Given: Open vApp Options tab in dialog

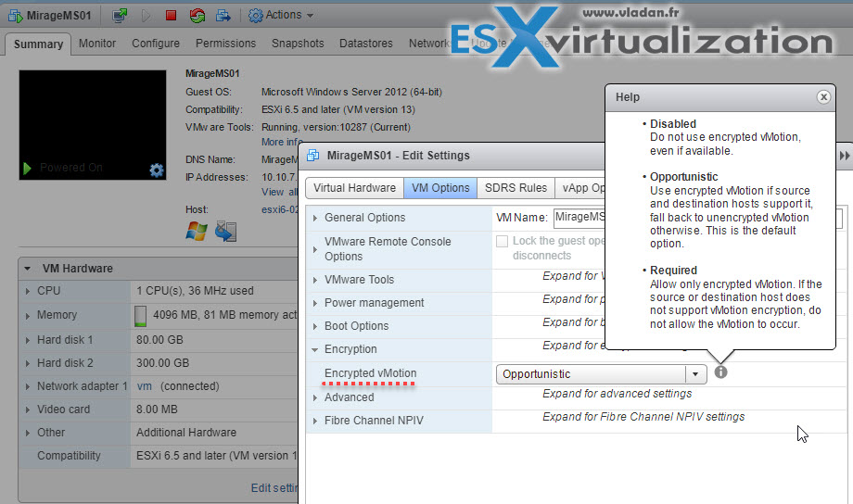Looking at the screenshot, I should pos(580,187).
